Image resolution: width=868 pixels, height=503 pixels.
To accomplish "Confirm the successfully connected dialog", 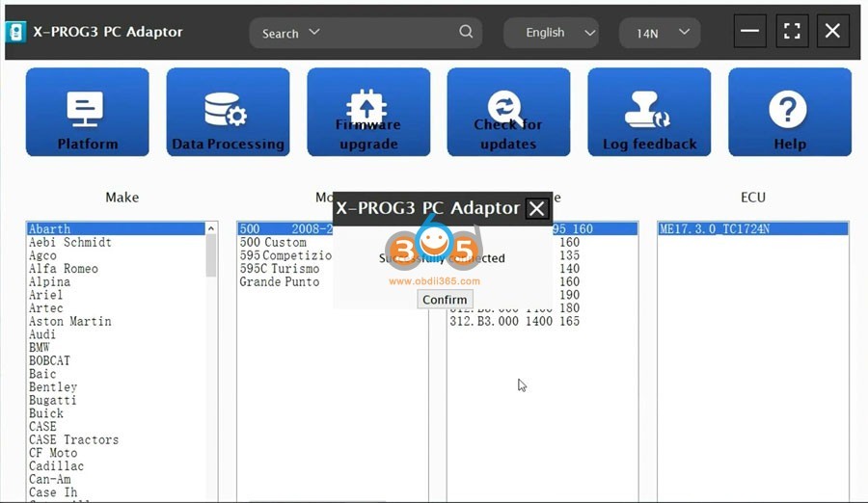I will [445, 300].
